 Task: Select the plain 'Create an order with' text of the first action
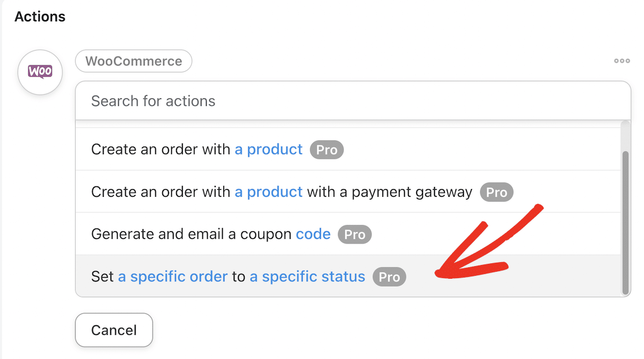[x=161, y=149]
